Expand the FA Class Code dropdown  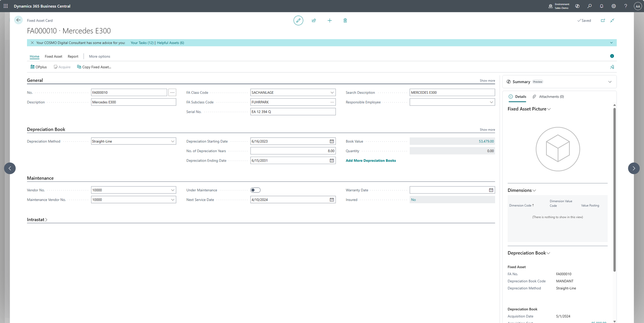pos(332,93)
